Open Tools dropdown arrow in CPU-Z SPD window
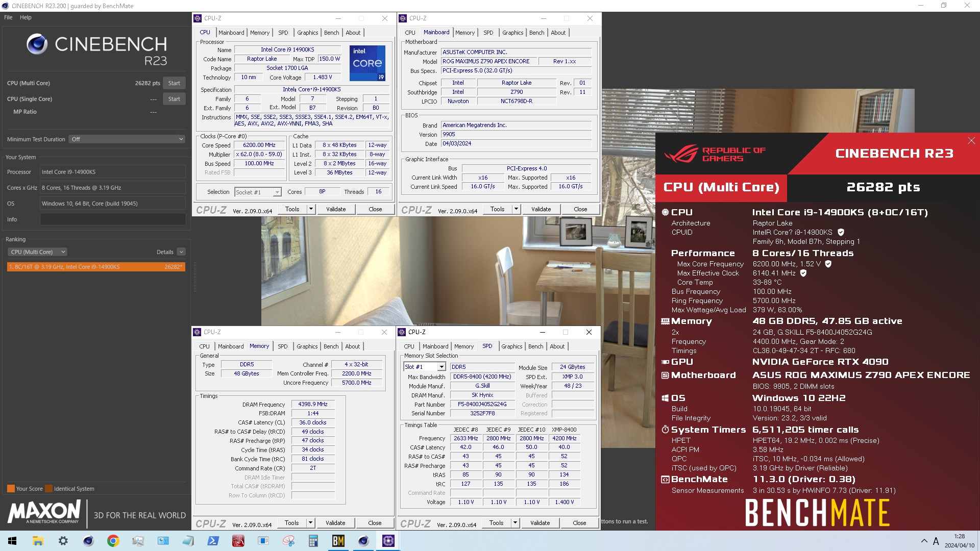Screen dimensions: 980x551 click(515, 523)
